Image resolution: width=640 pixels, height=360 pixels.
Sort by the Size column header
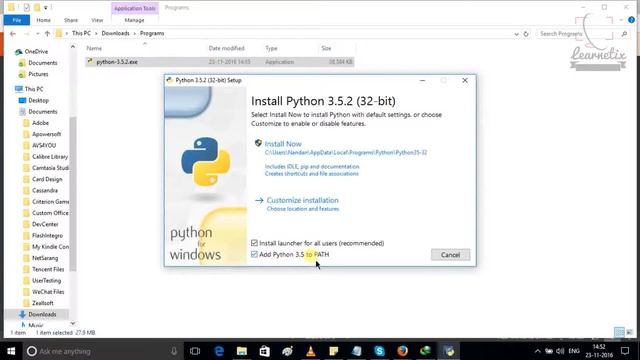[326, 48]
